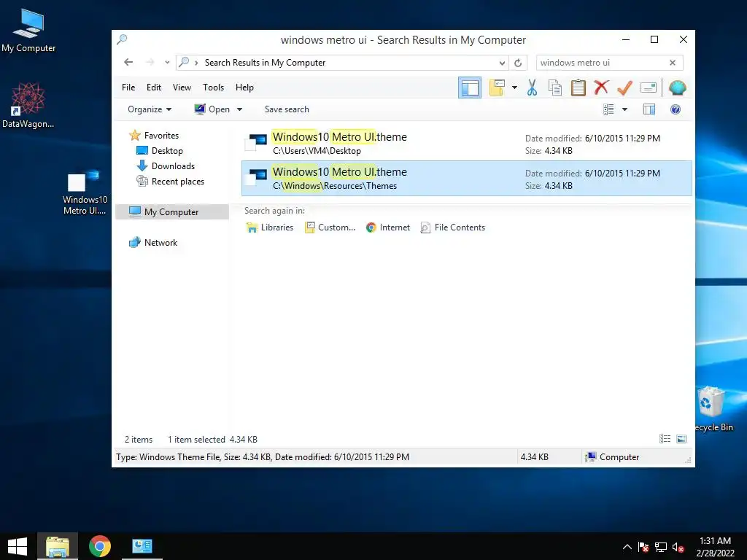Click File Explorer on the taskbar
The width and height of the screenshot is (747, 560).
tap(58, 546)
